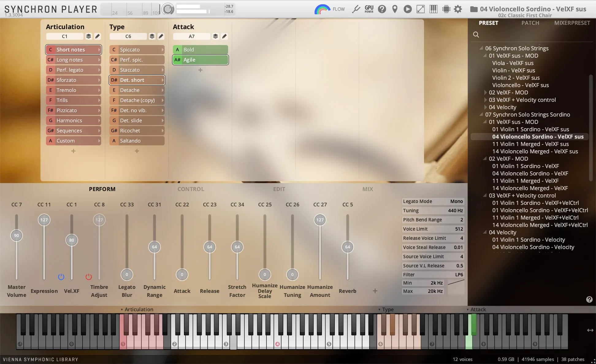Screen dimensions: 596x364
Task: Expand the 02 VelXF - MOD folder under Solo Strings
Action: [x=485, y=92]
